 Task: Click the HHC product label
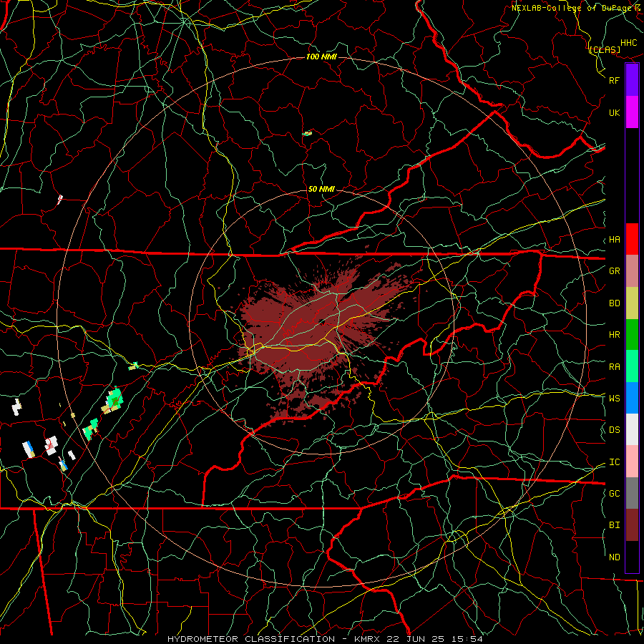click(x=628, y=43)
